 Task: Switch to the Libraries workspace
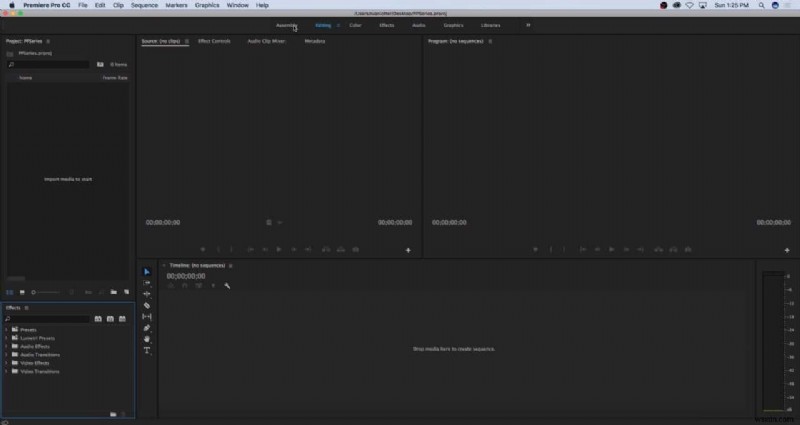click(x=491, y=26)
